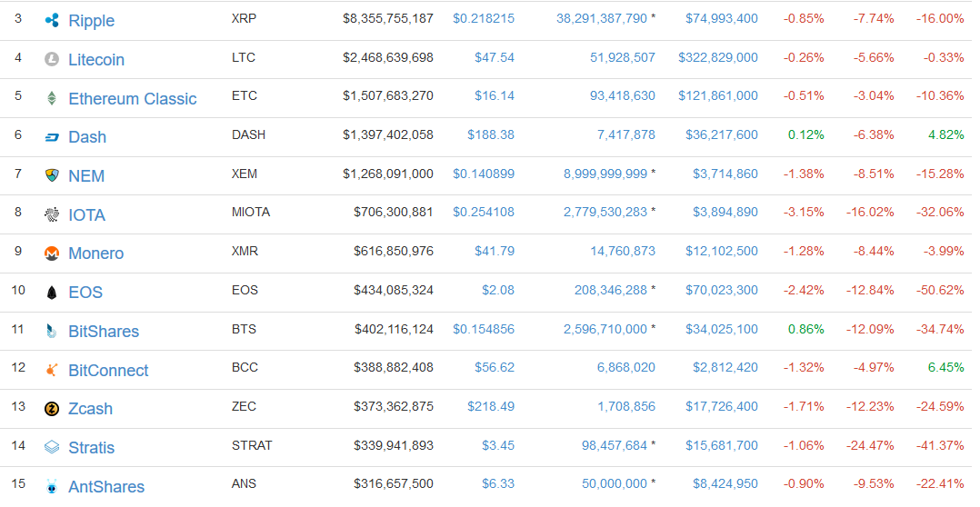Click the Zcash coin logo icon

(x=52, y=408)
